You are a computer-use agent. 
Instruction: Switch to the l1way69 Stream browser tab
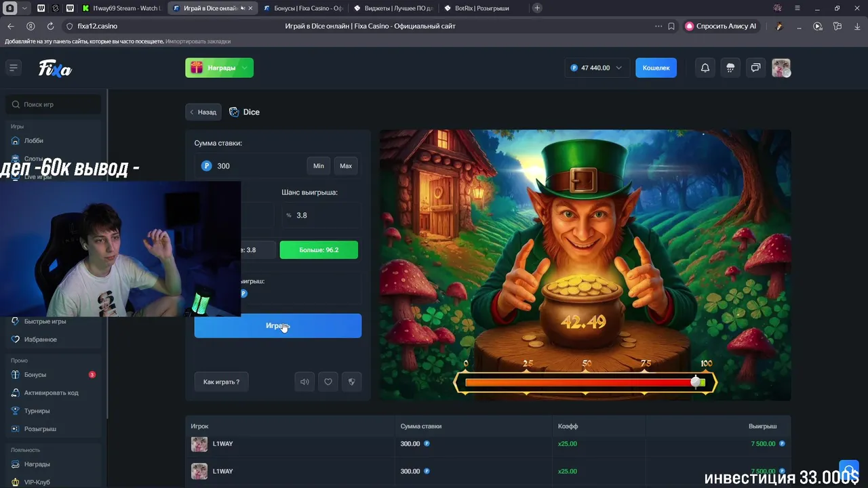pyautogui.click(x=121, y=8)
